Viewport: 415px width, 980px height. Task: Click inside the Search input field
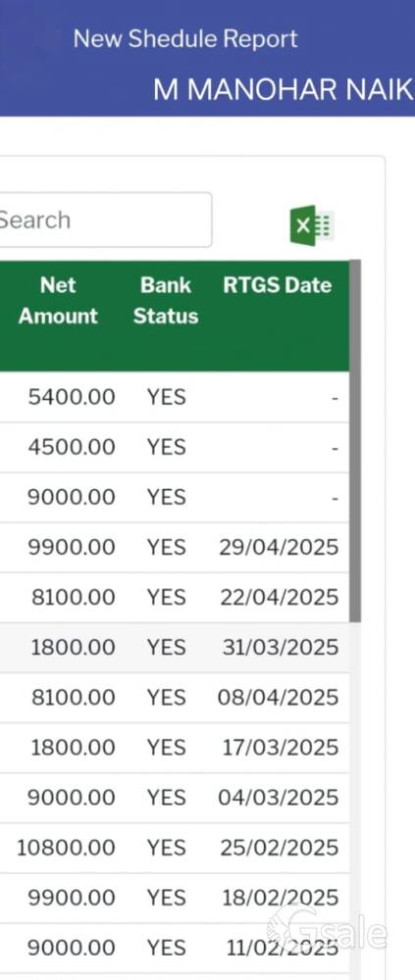(x=105, y=220)
